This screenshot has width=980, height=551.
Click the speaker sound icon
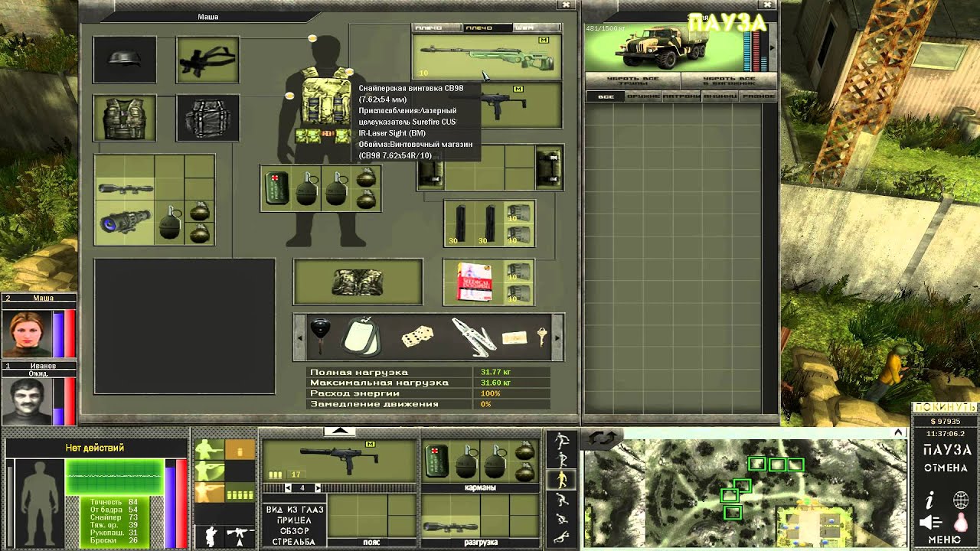coord(930,523)
